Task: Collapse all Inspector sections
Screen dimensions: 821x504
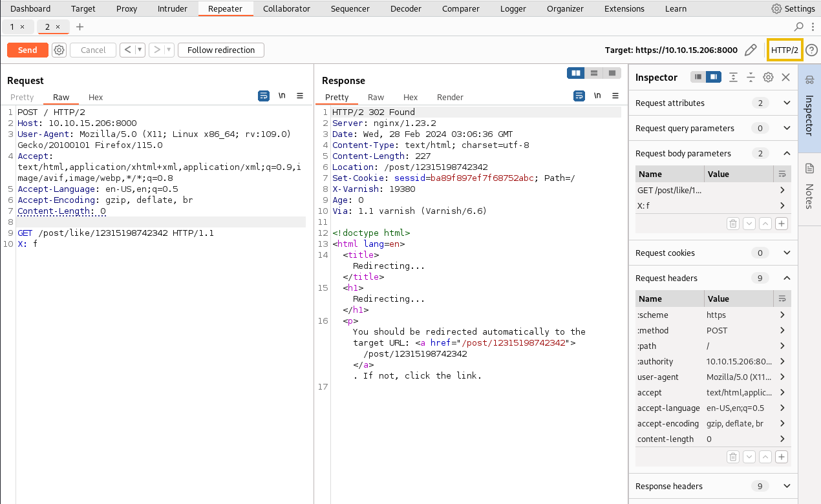Action: [x=751, y=77]
